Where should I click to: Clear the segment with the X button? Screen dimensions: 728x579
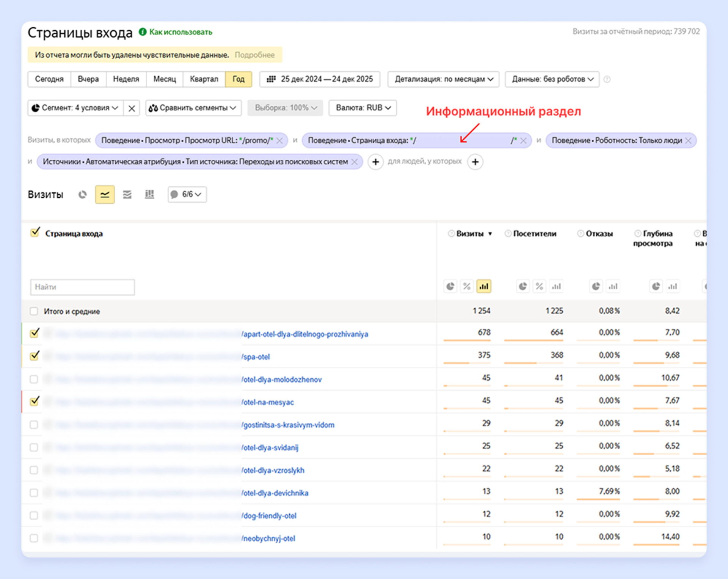click(x=132, y=109)
